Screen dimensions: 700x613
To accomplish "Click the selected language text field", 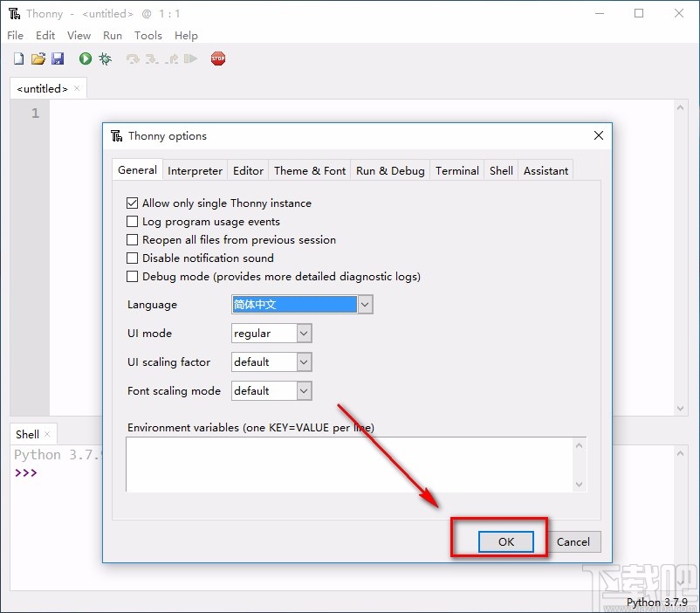I will [295, 305].
